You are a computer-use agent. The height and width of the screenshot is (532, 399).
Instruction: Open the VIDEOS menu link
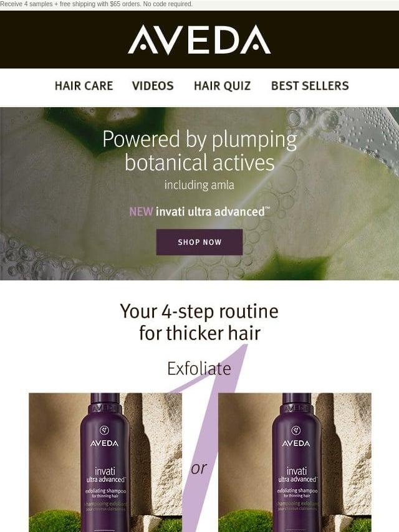153,85
